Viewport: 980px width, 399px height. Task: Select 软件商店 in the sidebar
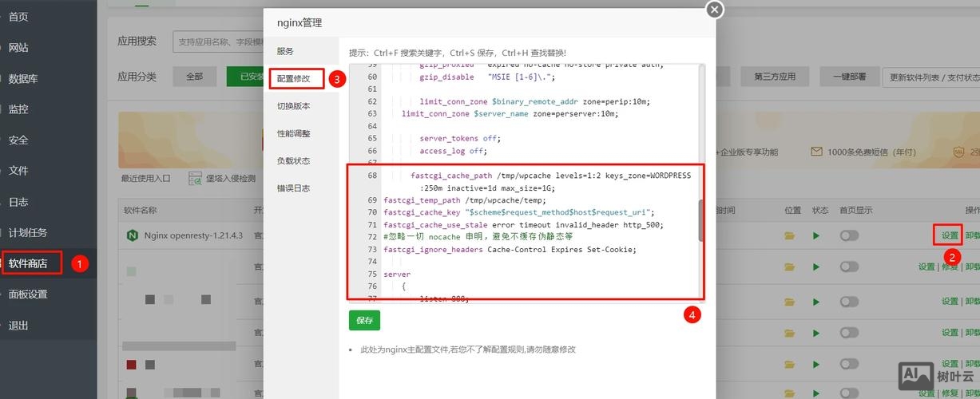point(28,263)
